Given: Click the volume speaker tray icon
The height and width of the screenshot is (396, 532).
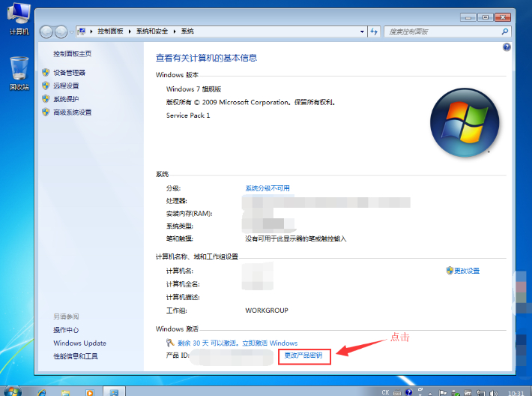Looking at the screenshot, I should (493, 393).
